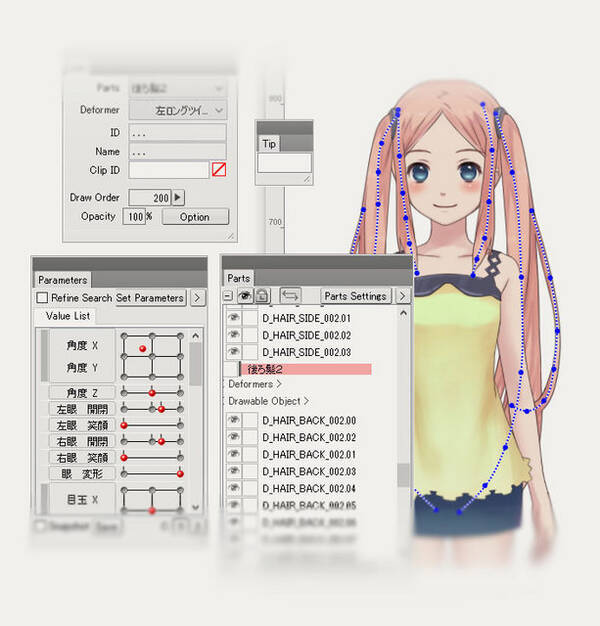Click the Name input field
Viewport: 600px width, 626px height.
pos(177,151)
